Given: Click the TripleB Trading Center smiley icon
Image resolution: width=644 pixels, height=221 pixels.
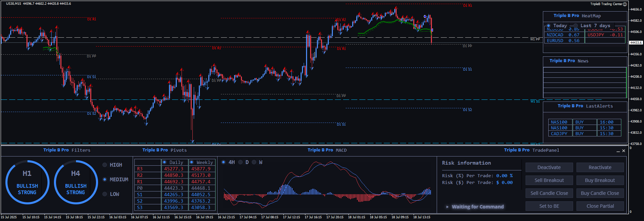Looking at the screenshot, I should click(625, 4).
